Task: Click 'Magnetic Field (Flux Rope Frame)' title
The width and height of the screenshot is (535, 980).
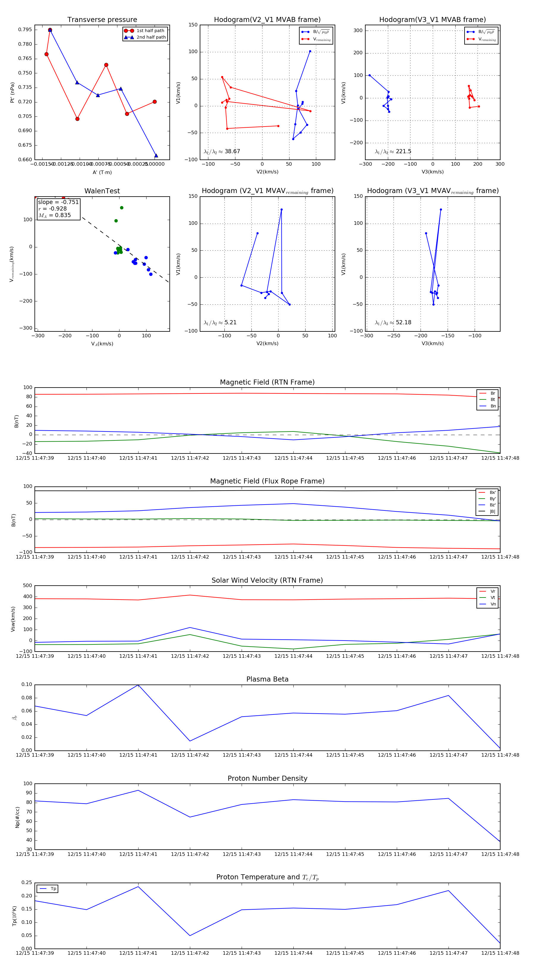Action: (267, 481)
